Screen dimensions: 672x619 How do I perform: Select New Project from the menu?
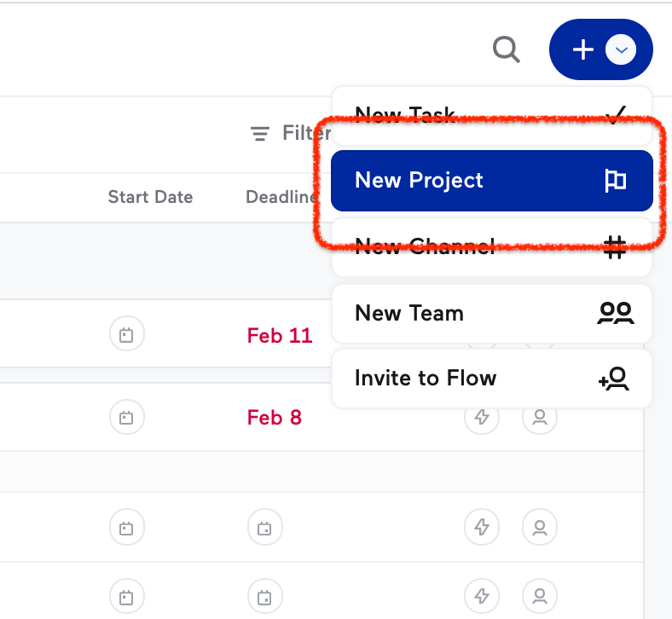pyautogui.click(x=491, y=181)
